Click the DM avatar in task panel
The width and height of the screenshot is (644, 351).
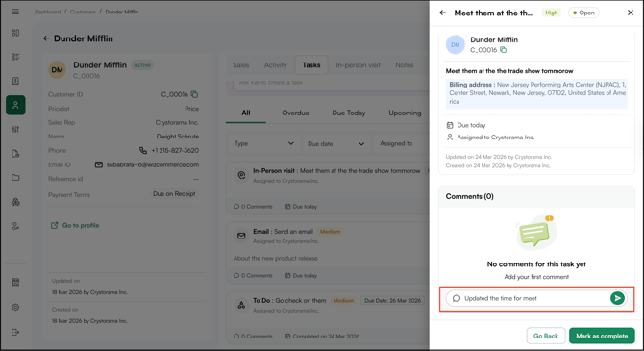[x=455, y=44]
